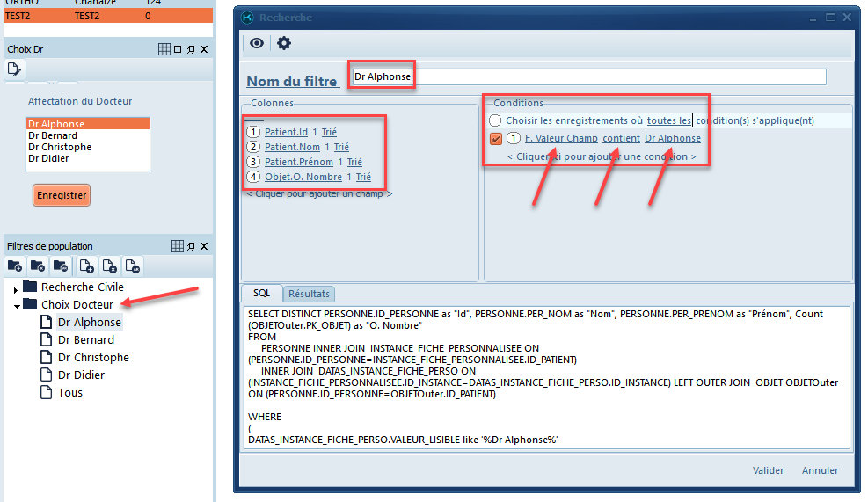868x502 pixels.
Task: Switch to the Résultats tab
Action: (x=309, y=294)
